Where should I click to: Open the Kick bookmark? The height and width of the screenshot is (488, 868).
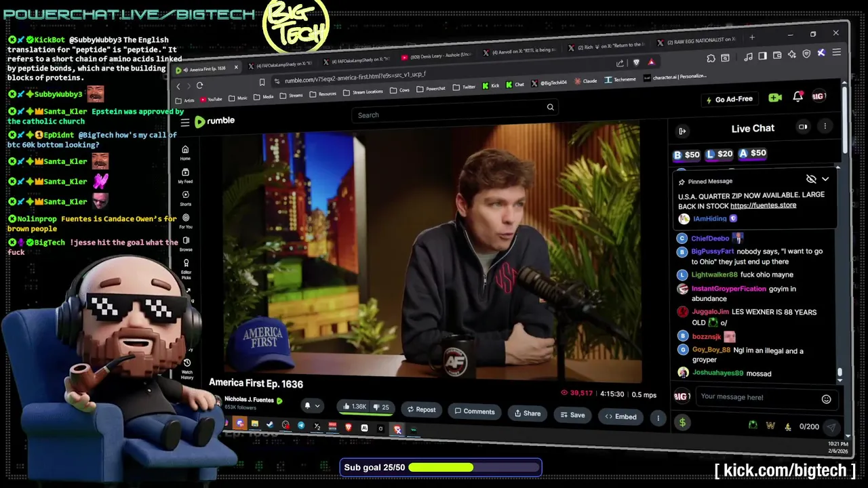[491, 85]
